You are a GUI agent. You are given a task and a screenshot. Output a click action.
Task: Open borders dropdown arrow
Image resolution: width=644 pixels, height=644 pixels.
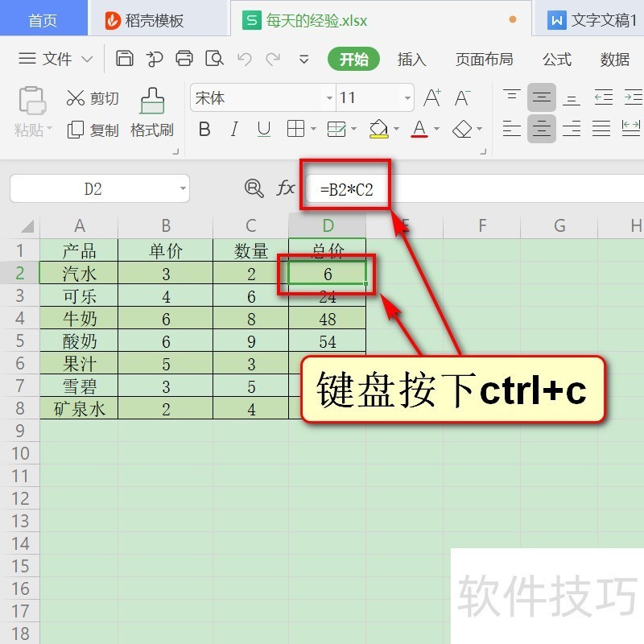tap(313, 129)
